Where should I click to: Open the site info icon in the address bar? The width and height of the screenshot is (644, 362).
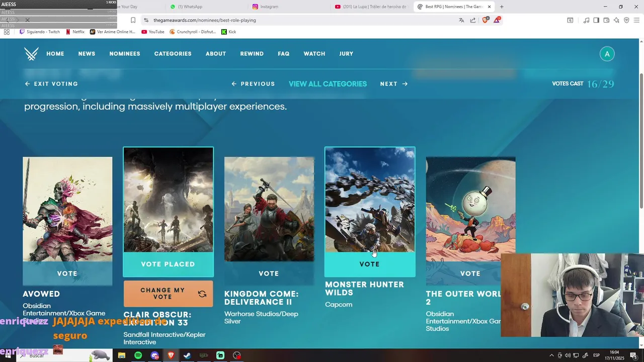point(146,20)
